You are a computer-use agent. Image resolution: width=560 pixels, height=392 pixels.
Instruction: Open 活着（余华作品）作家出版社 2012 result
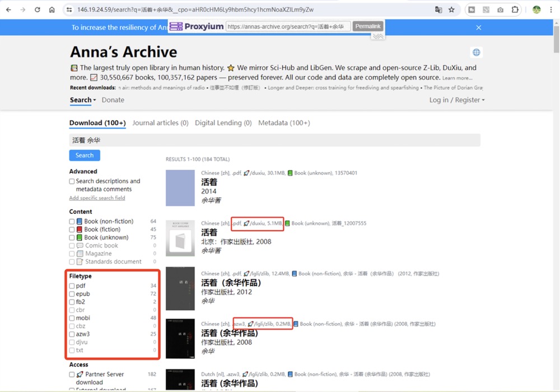coord(231,283)
